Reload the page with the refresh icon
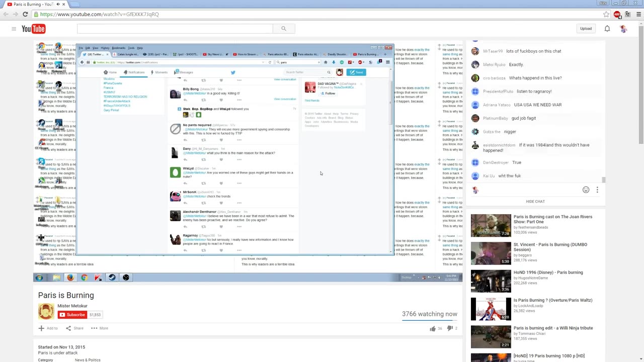The width and height of the screenshot is (644, 362). click(x=25, y=14)
